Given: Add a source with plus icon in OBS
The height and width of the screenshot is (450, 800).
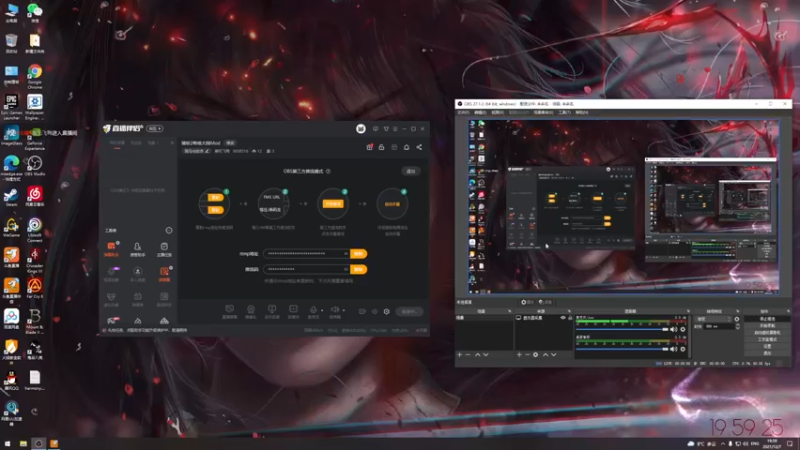Looking at the screenshot, I should tap(519, 355).
